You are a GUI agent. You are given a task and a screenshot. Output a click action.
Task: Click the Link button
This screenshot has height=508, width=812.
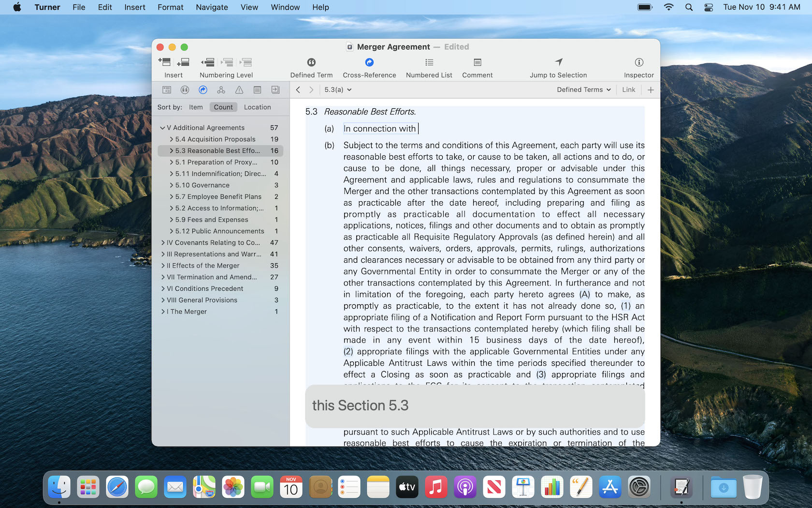[629, 90]
